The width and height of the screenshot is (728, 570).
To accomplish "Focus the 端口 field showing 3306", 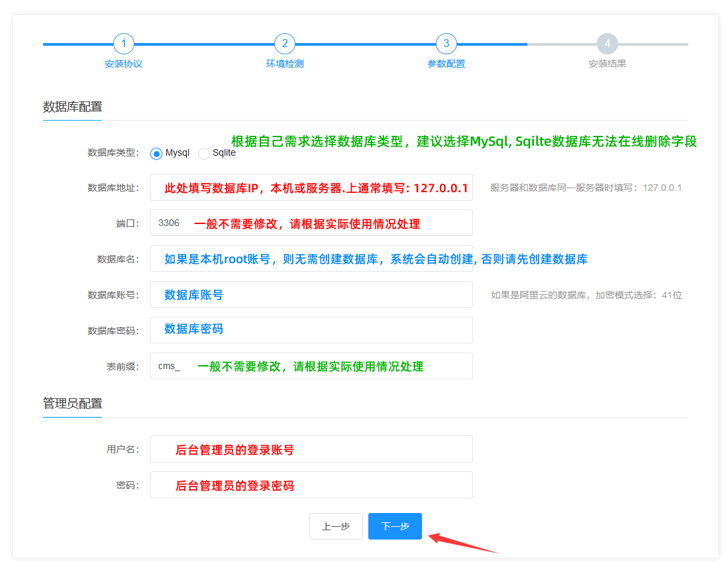I will (311, 223).
